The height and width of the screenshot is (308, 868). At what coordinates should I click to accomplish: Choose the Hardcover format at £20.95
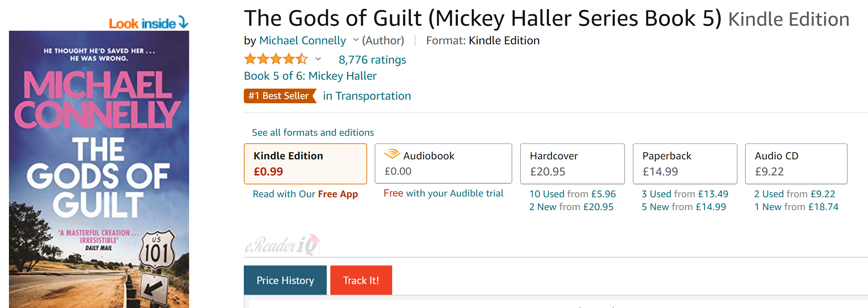pyautogui.click(x=572, y=164)
